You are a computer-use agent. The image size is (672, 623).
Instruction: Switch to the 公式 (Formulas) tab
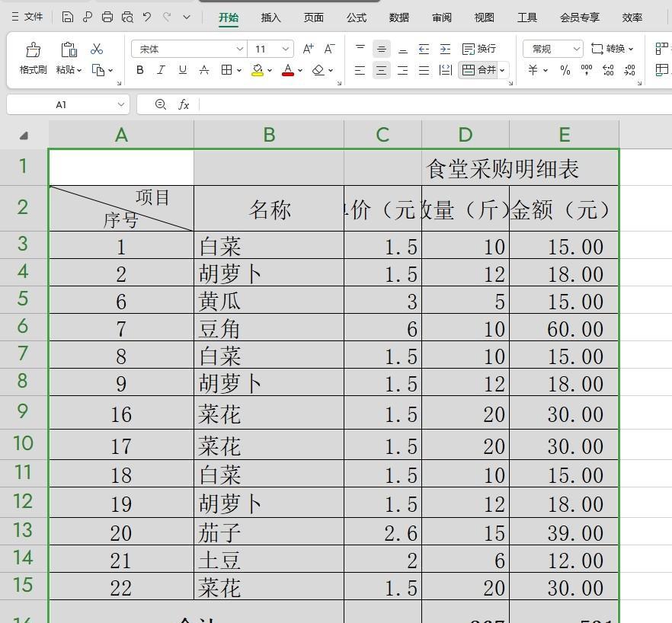click(356, 18)
